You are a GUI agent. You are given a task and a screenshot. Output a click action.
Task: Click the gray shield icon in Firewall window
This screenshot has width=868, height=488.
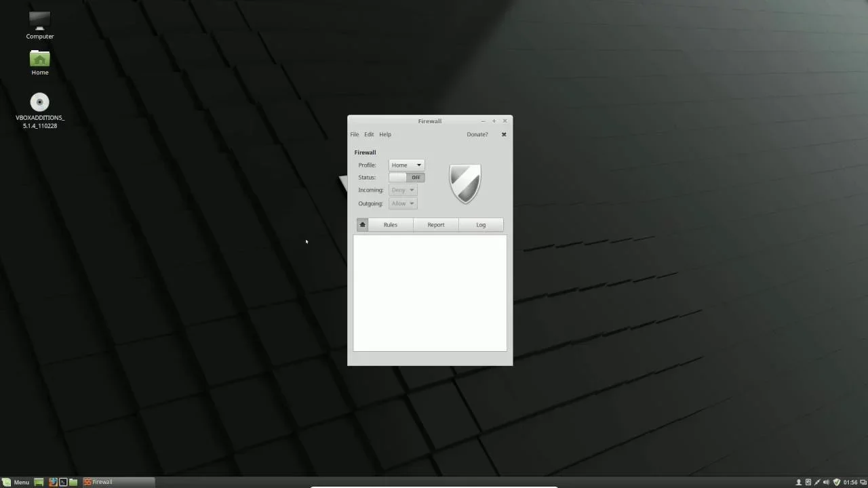(x=465, y=183)
